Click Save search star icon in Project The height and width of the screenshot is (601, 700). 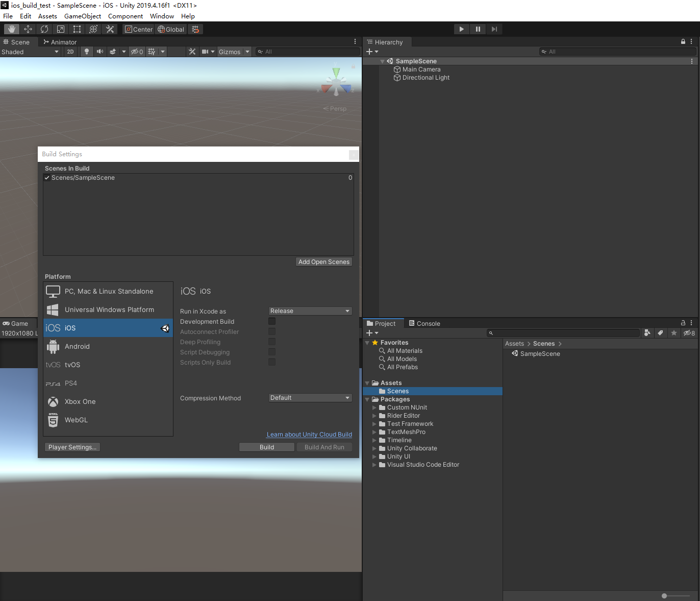[x=674, y=333]
